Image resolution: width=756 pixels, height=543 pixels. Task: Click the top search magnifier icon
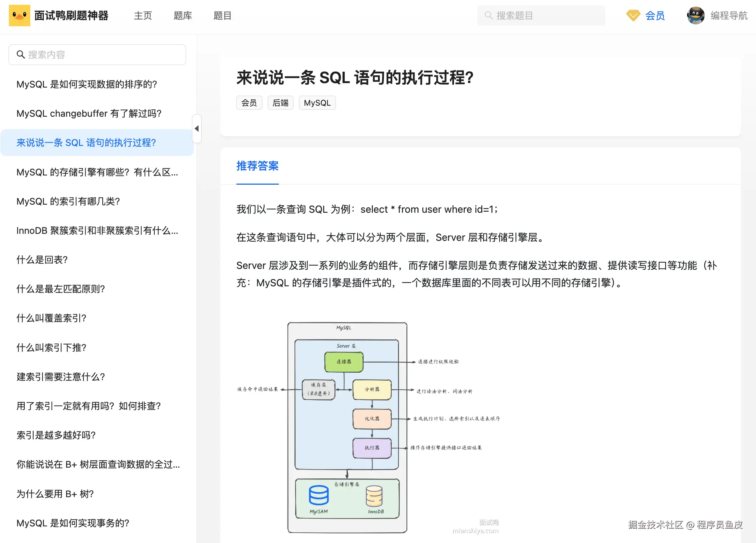pyautogui.click(x=488, y=16)
